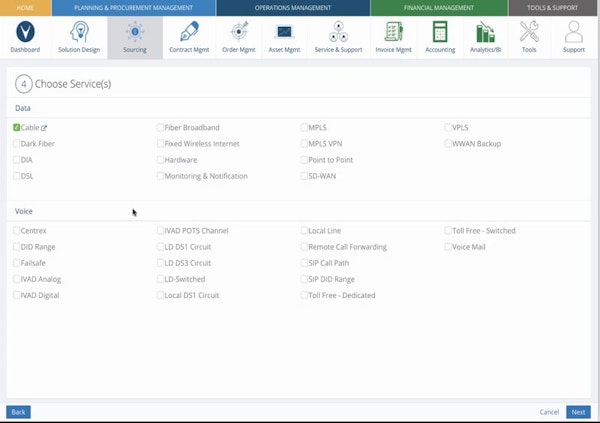Enable IVAD Analog service

tap(16, 279)
